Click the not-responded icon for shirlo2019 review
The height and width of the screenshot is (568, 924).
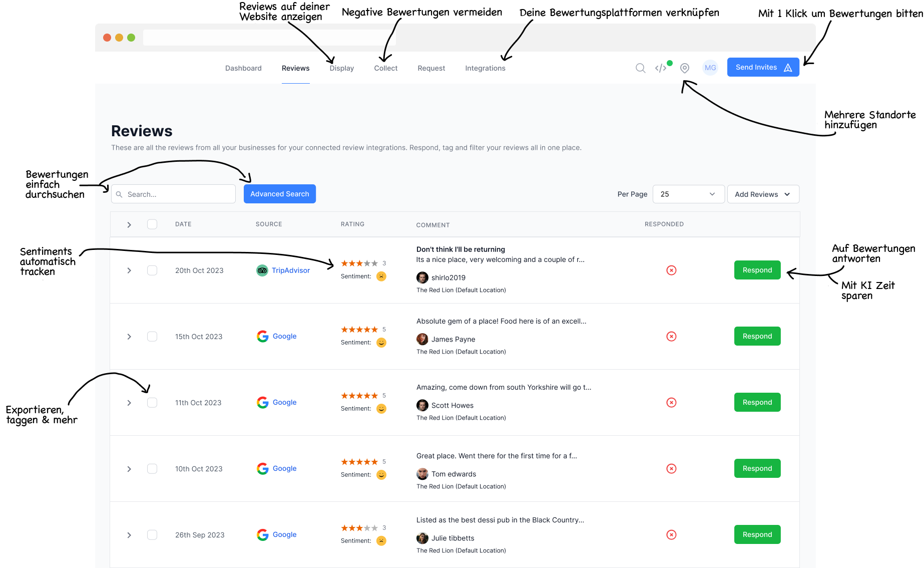[671, 270]
